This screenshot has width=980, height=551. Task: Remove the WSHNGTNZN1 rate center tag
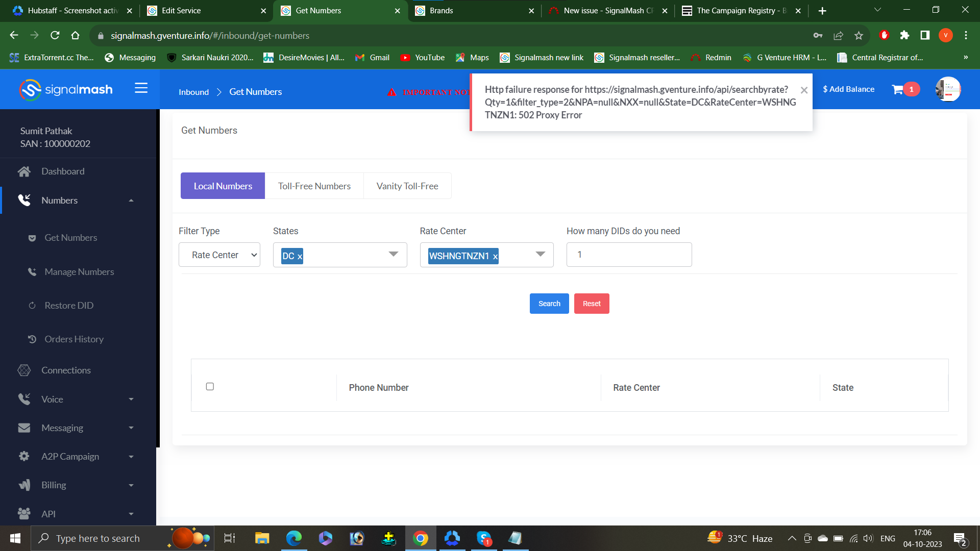coord(495,257)
